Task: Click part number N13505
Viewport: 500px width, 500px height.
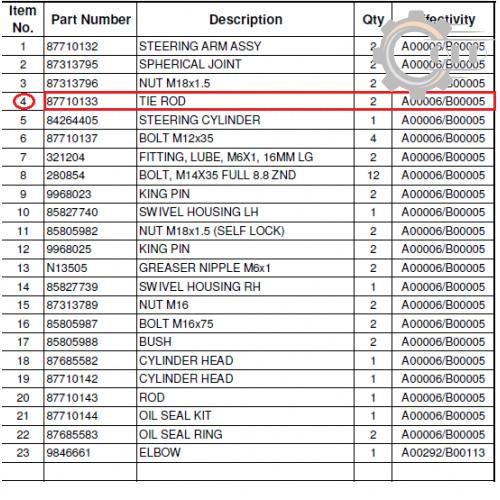Action: pyautogui.click(x=67, y=268)
